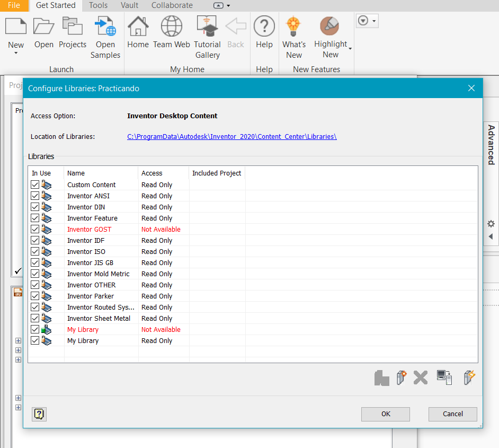
Task: Open the Tutorial Gallery icon
Action: pos(207,25)
